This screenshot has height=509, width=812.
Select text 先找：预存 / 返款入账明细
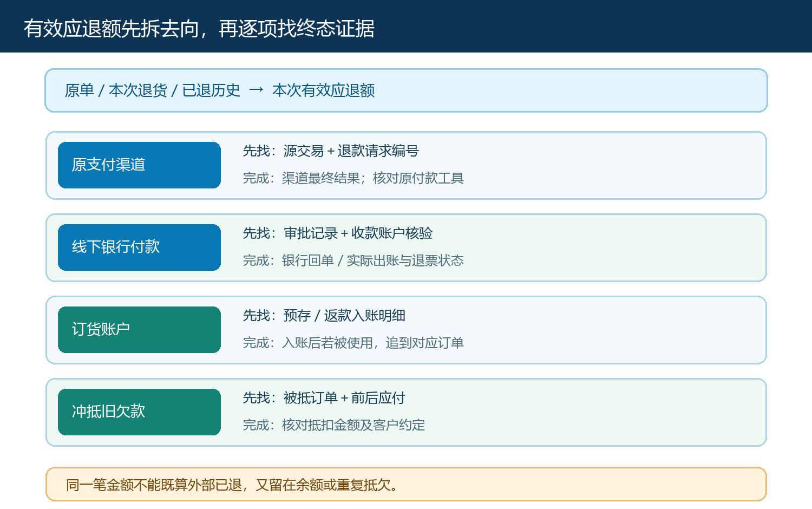[324, 316]
